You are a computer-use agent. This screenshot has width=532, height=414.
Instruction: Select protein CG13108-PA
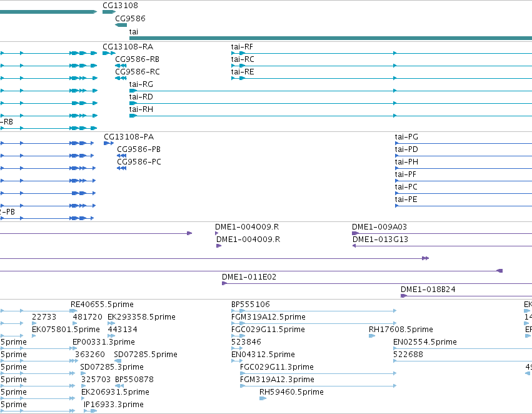[x=129, y=137]
